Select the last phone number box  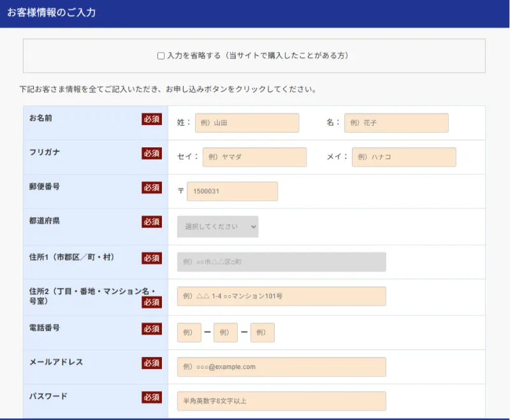(262, 333)
